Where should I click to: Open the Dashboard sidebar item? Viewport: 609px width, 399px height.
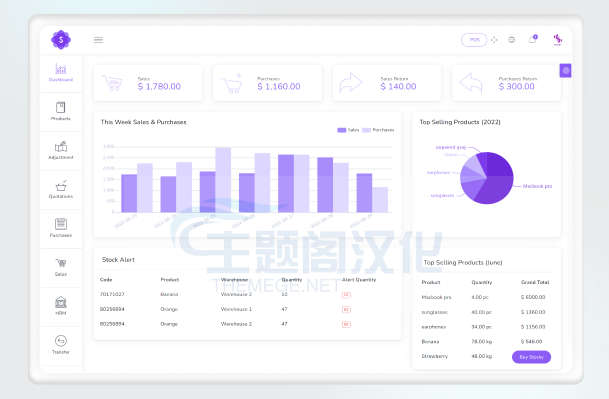click(61, 73)
